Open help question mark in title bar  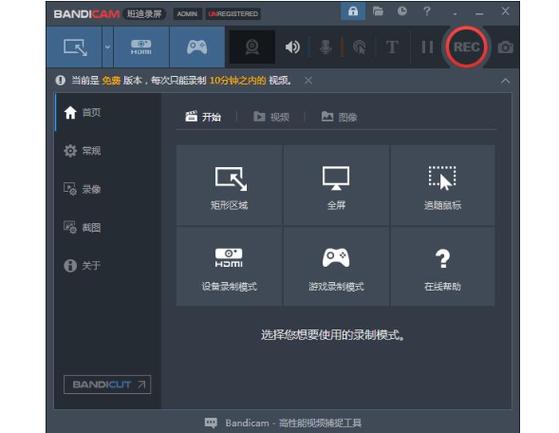(427, 11)
